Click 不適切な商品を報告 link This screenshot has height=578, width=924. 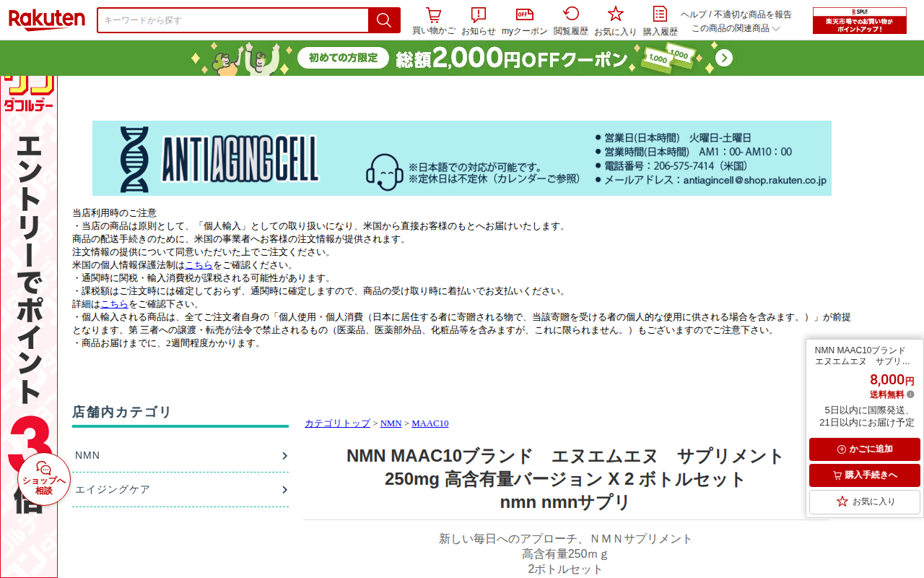pos(753,14)
